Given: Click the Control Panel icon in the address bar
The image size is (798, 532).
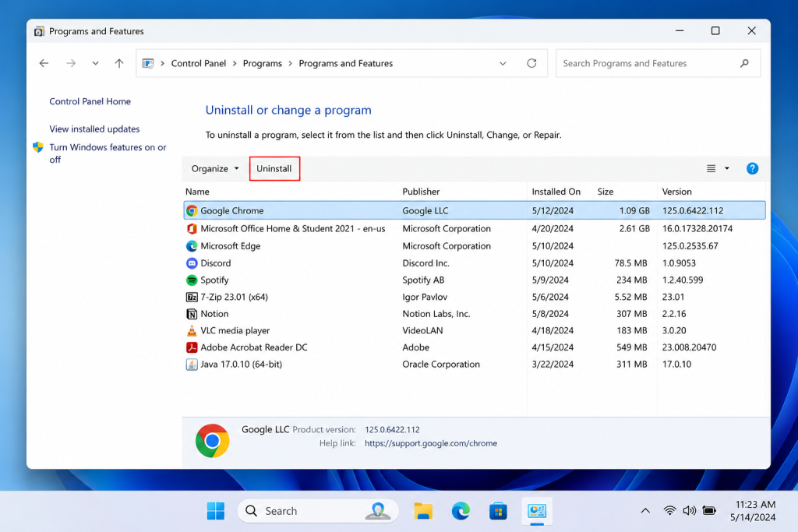Looking at the screenshot, I should pyautogui.click(x=148, y=64).
